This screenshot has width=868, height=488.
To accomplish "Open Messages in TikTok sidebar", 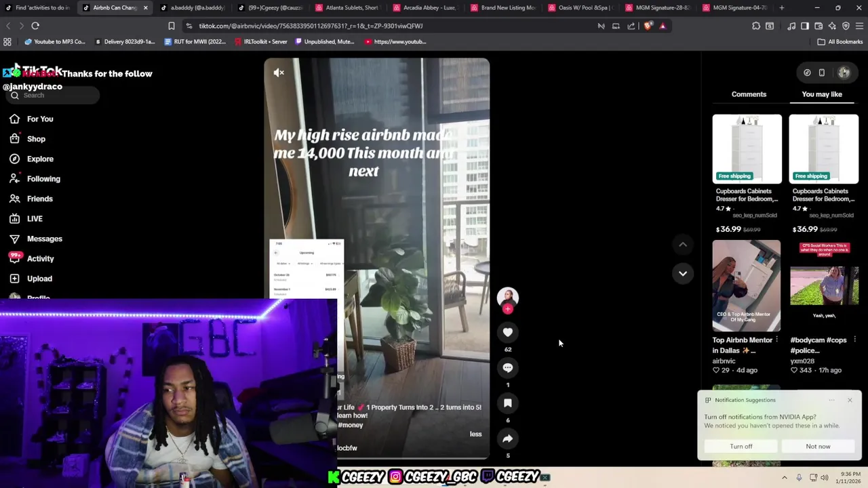I will (x=44, y=239).
